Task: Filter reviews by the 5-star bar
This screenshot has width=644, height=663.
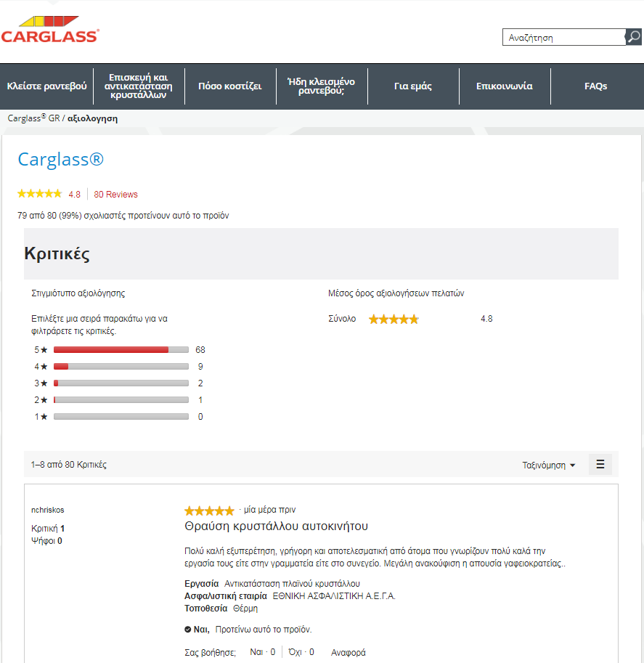Action: point(121,349)
